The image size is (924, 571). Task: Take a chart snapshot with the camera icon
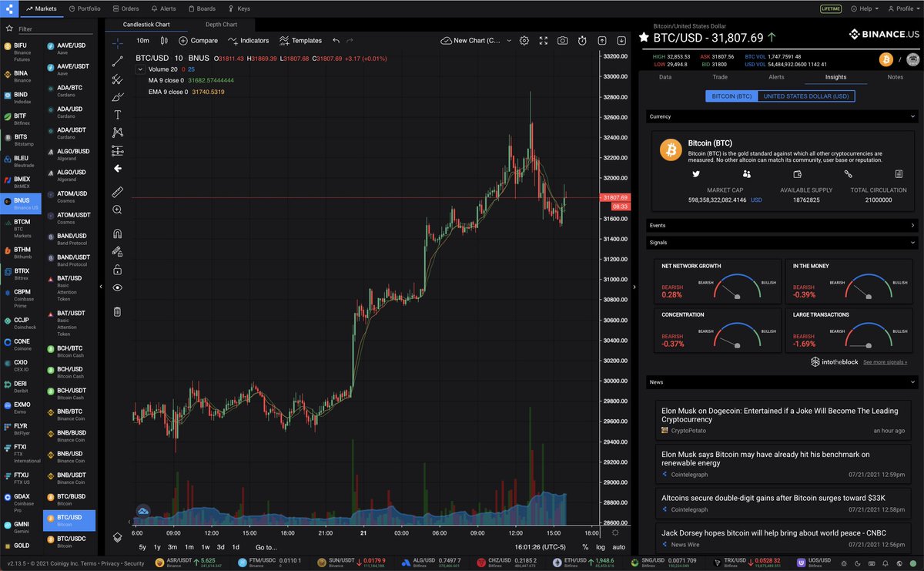[561, 40]
